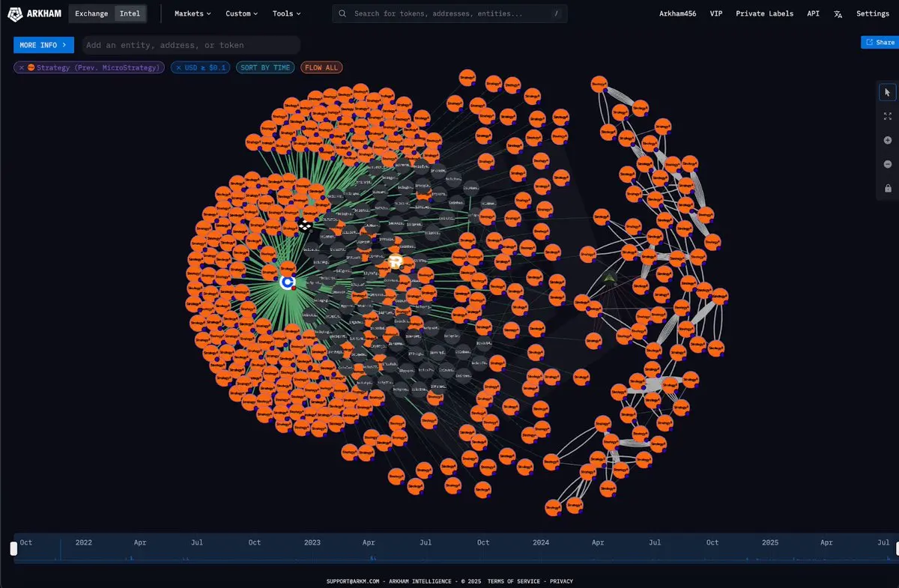Click the 2022 mark on timeline
Image resolution: width=899 pixels, height=588 pixels.
[x=84, y=542]
